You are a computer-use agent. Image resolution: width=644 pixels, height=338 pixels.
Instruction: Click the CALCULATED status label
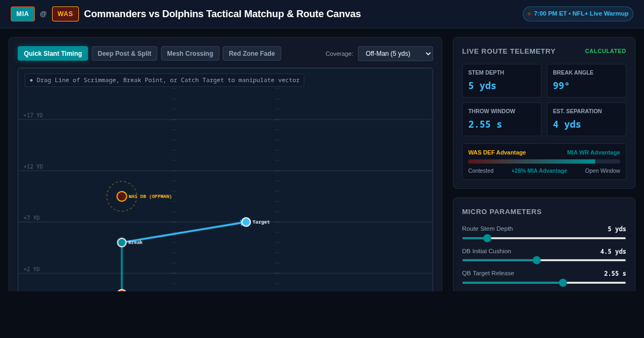click(x=605, y=52)
